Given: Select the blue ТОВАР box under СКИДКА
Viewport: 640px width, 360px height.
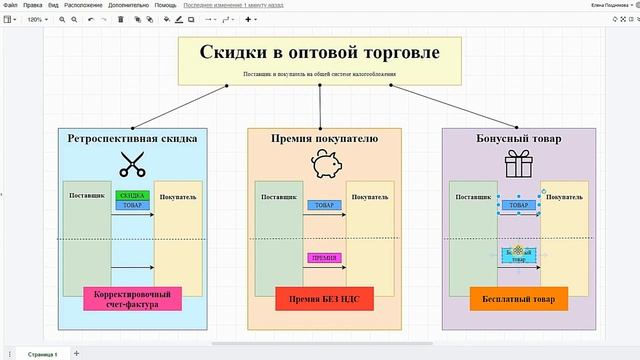Looking at the screenshot, I should coord(132,205).
